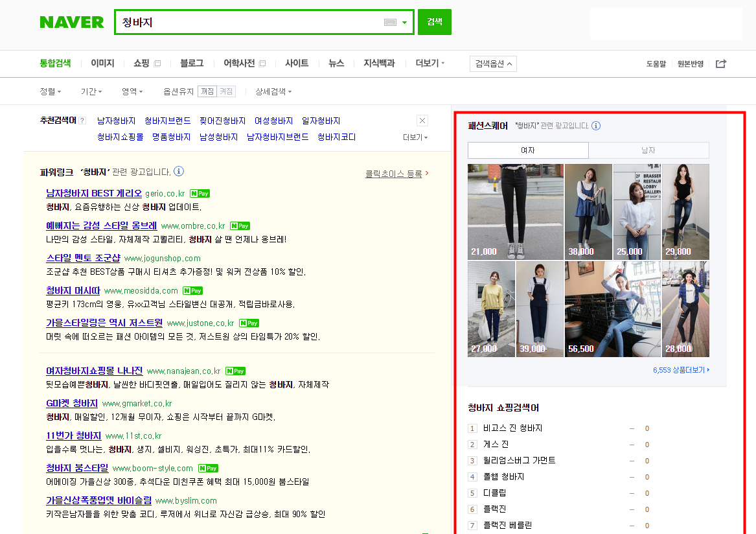Open product thumbnail priced 39,000
756x534 pixels.
click(x=540, y=309)
